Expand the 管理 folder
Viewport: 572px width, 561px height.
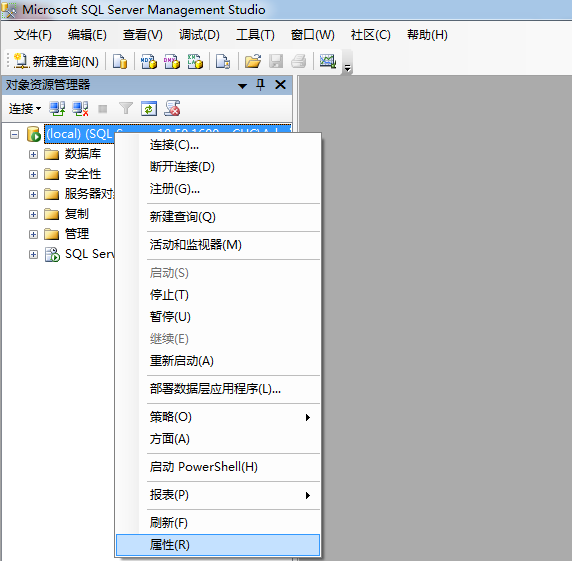coord(33,234)
